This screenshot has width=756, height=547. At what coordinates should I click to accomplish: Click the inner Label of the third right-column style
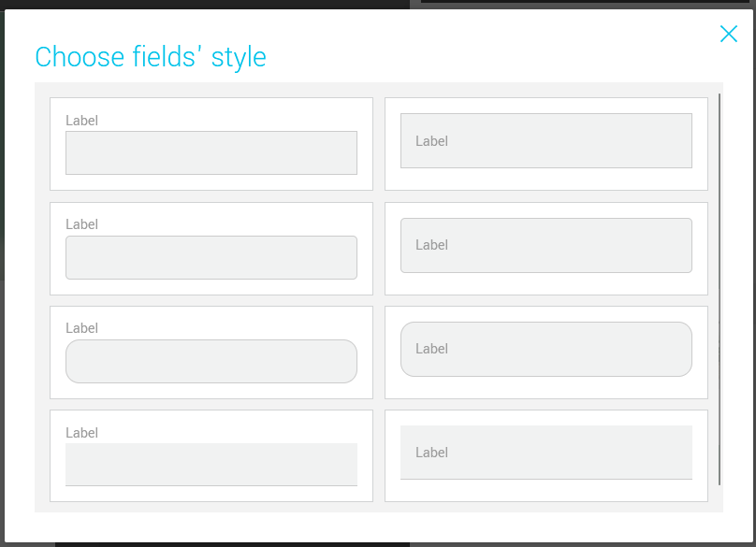point(431,349)
